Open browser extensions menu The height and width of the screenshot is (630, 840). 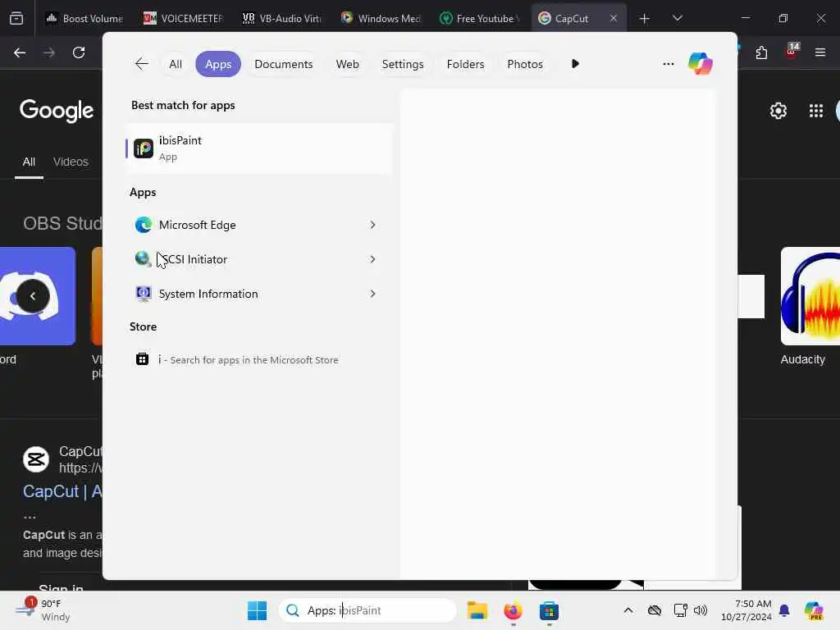pos(761,52)
